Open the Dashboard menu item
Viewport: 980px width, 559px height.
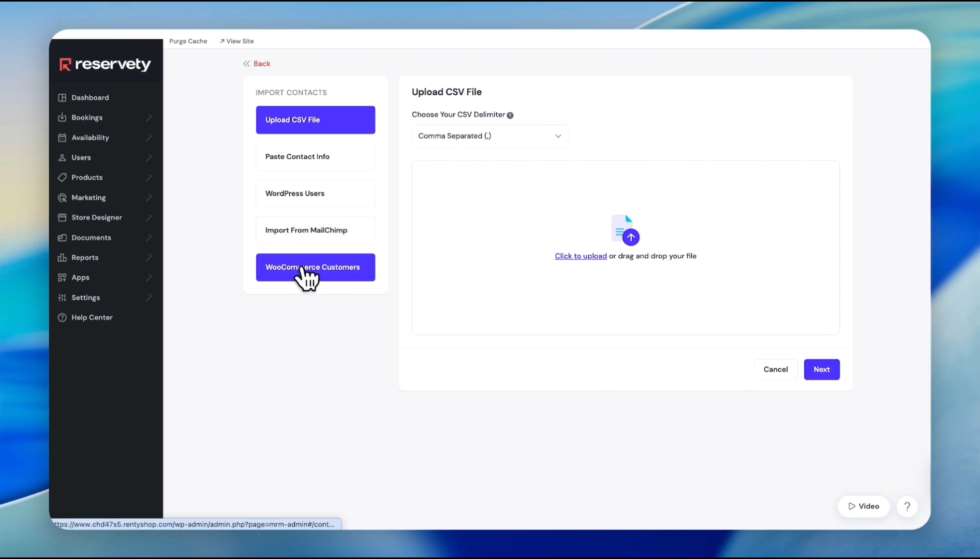106,97
